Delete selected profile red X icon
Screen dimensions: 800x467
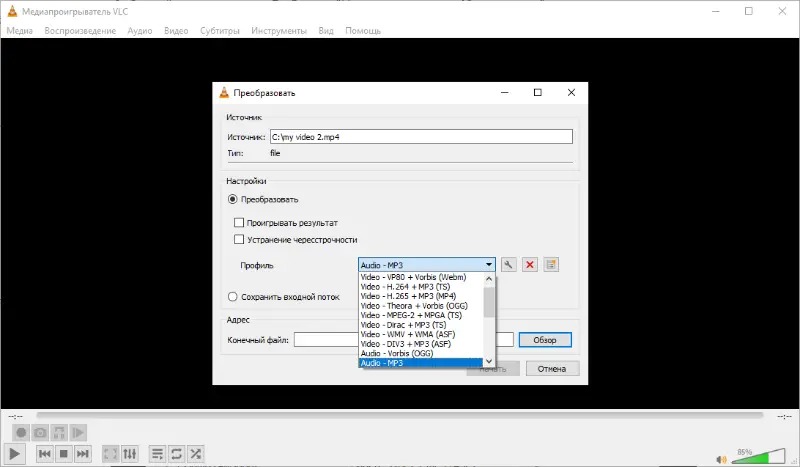530,264
